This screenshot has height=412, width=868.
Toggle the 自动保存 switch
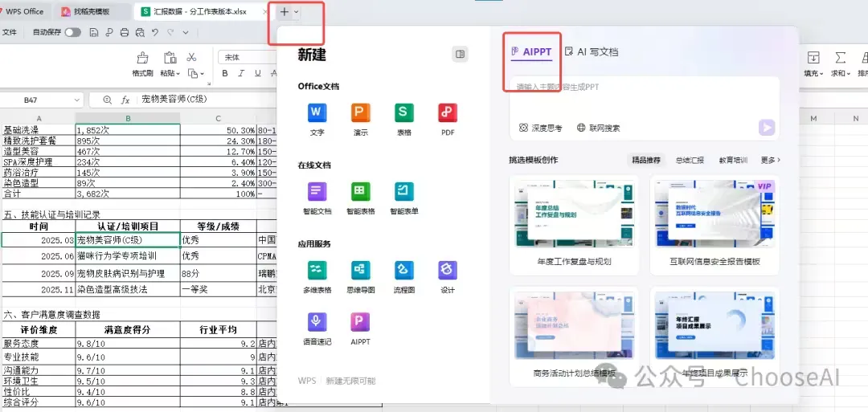tap(72, 33)
